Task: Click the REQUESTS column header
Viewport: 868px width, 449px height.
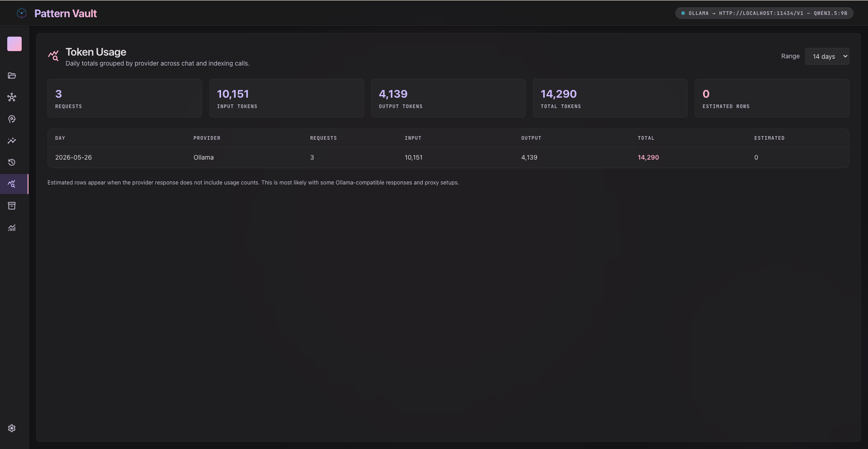Action: [324, 138]
